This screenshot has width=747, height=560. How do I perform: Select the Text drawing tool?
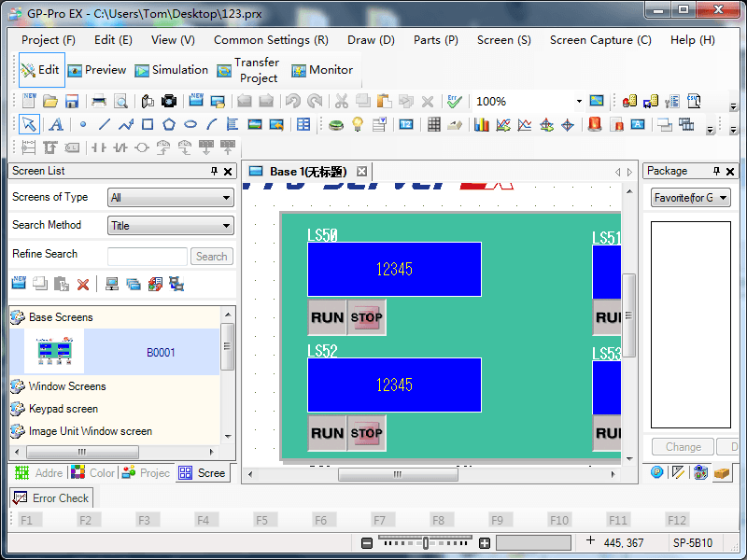[x=56, y=125]
